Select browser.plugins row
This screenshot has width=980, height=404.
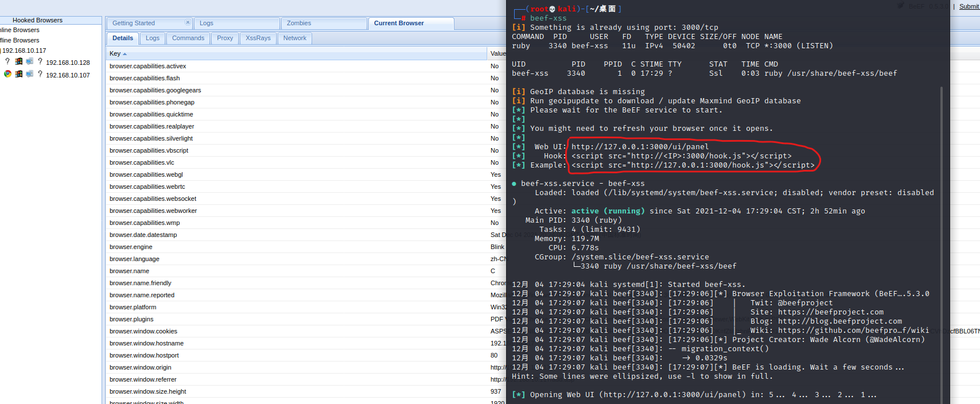(x=306, y=319)
